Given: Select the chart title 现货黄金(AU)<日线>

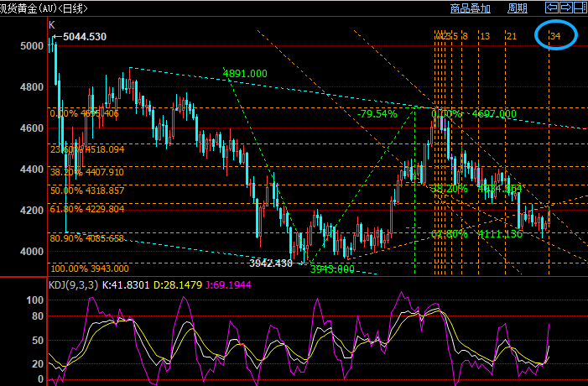Looking at the screenshot, I should coord(44,8).
